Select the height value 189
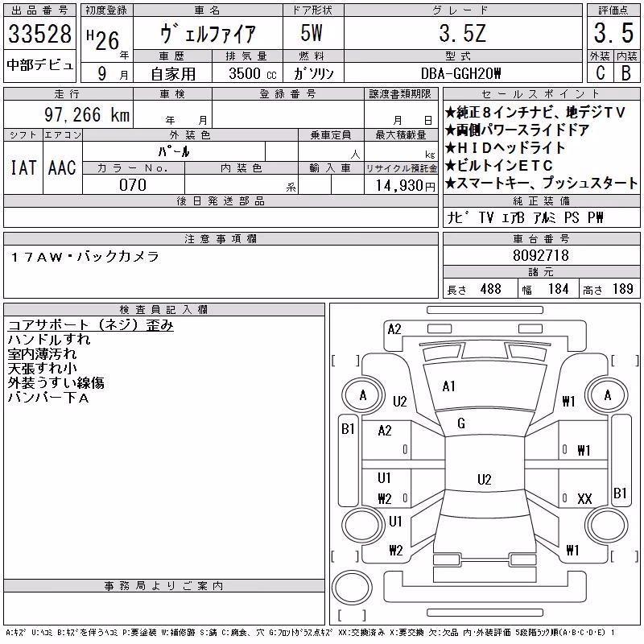This screenshot has height=644, width=644. [x=622, y=289]
